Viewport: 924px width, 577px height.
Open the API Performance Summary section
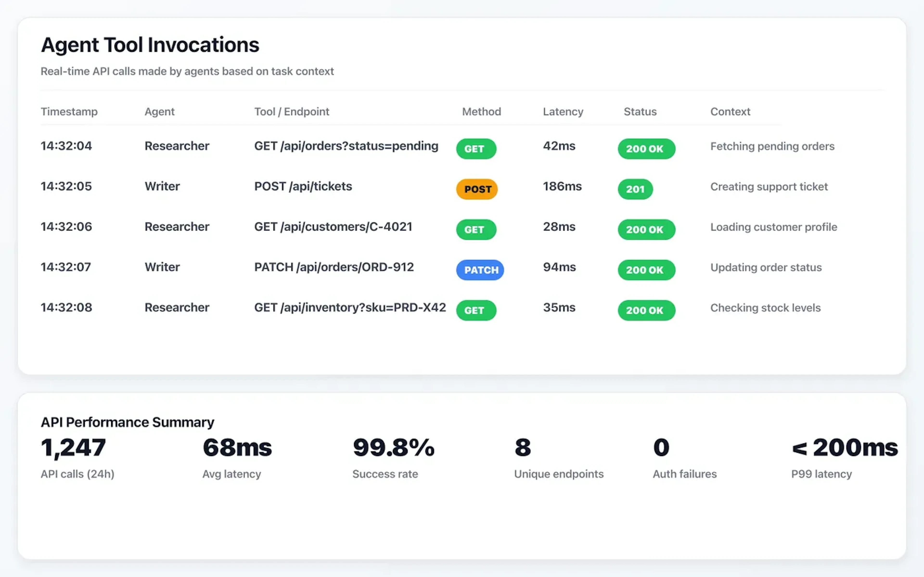coord(127,422)
